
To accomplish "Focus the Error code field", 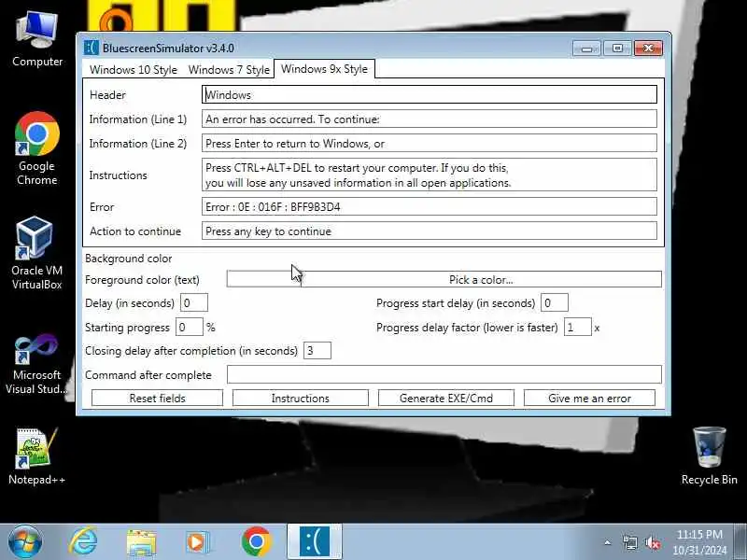I will click(430, 206).
